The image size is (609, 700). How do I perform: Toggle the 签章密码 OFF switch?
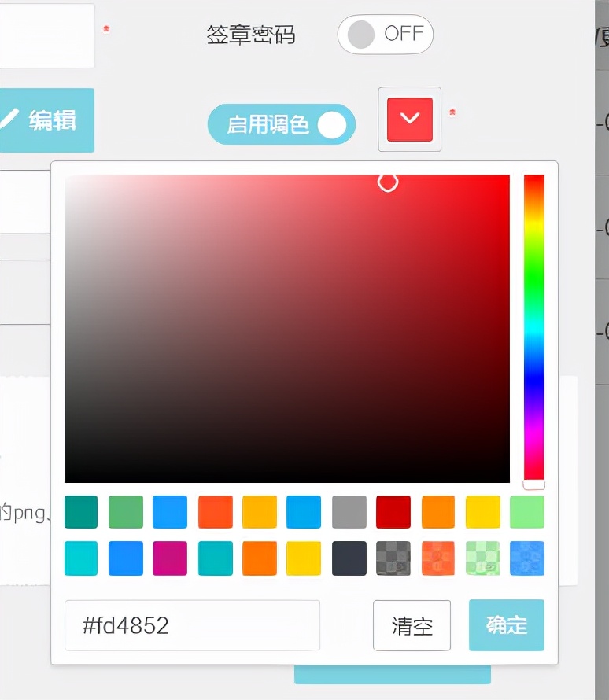click(x=385, y=35)
